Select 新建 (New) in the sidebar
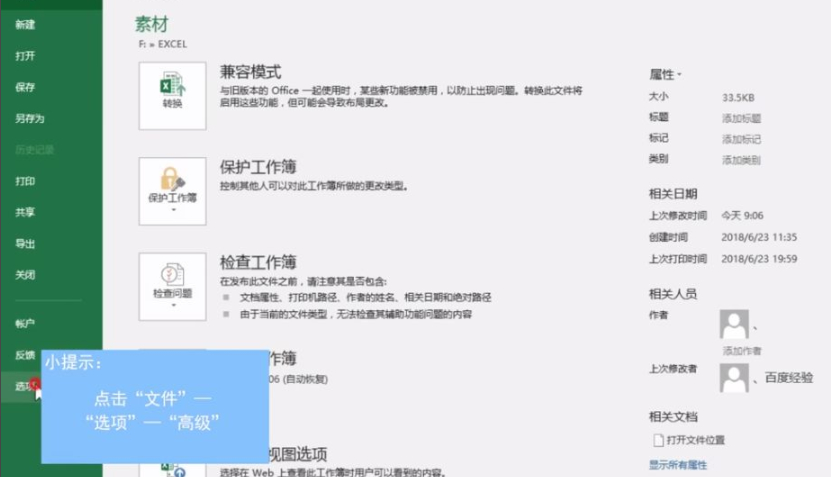831x477 pixels. [25, 24]
